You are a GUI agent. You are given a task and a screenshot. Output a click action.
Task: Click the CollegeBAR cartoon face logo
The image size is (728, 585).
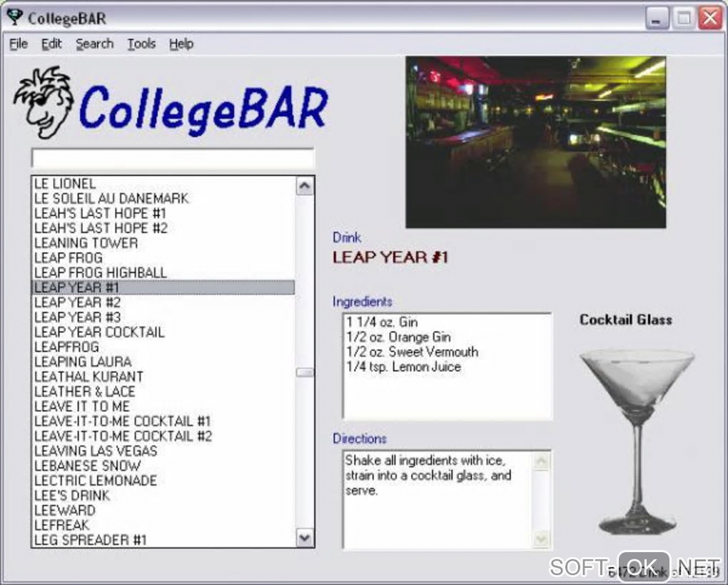tap(44, 102)
